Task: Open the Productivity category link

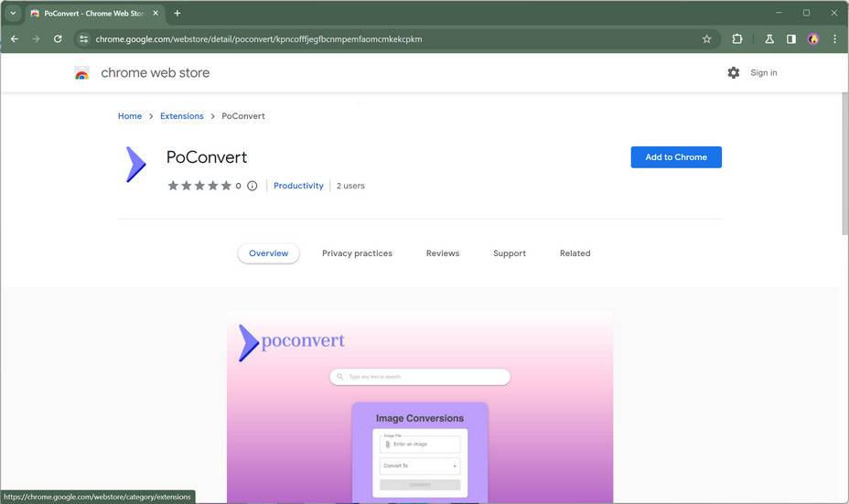Action: [x=298, y=186]
